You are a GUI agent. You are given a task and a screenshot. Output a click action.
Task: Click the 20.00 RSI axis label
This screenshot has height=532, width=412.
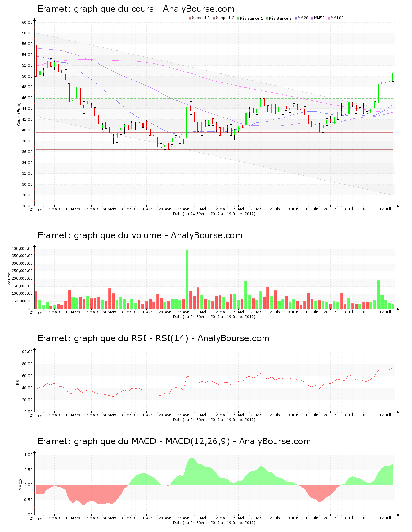(x=27, y=400)
